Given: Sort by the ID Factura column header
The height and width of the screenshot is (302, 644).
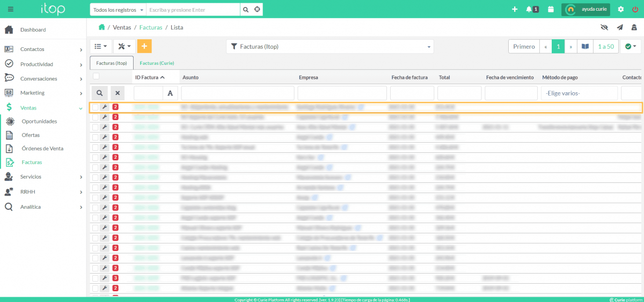Looking at the screenshot, I should 150,77.
